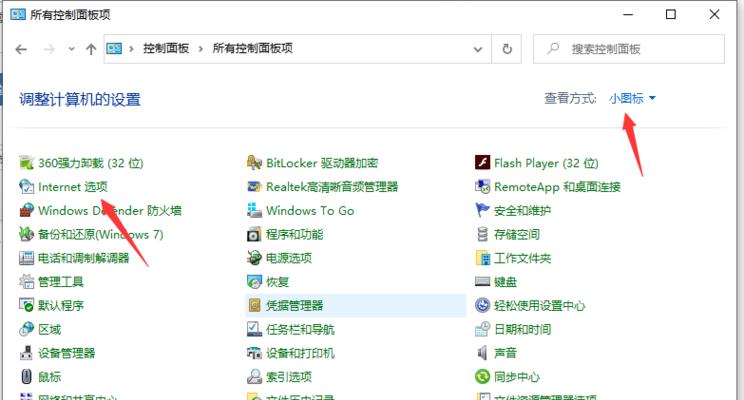Open the 设备管理器 icon
744x400 pixels.
[x=26, y=353]
